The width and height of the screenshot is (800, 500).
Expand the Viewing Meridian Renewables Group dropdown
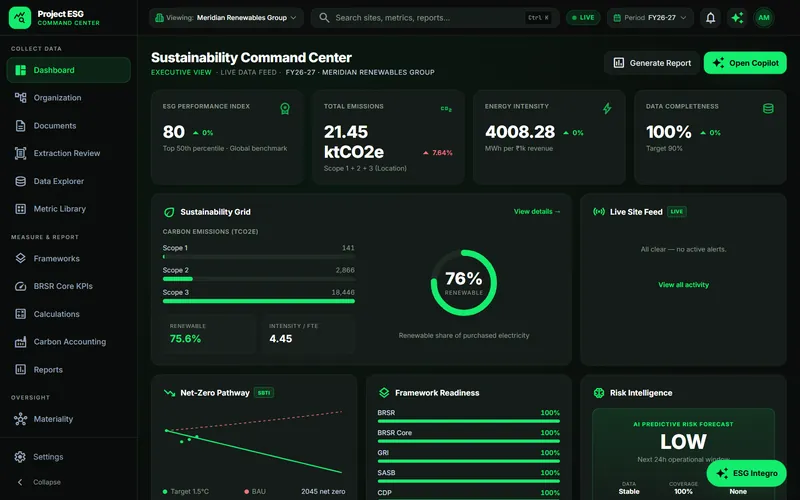226,17
